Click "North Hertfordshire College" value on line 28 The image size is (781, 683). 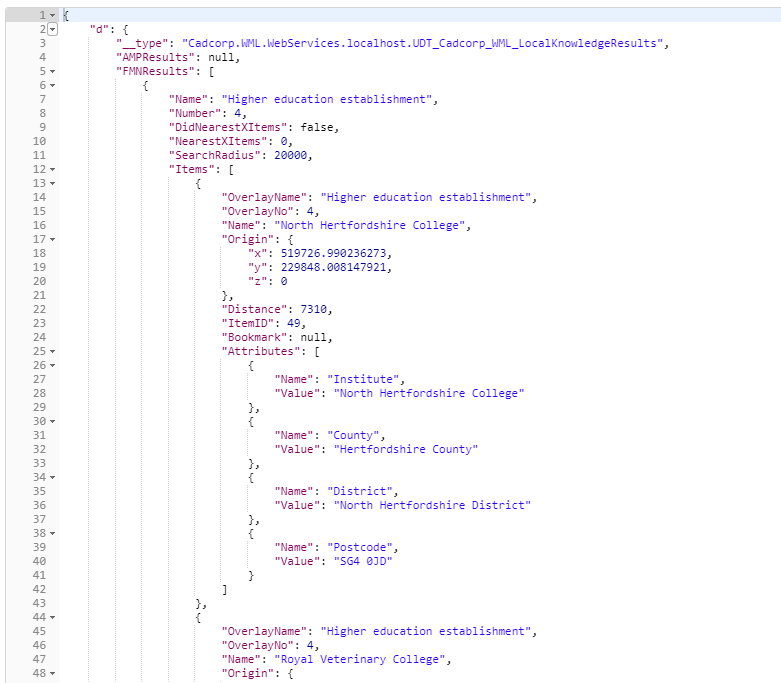[x=429, y=393]
